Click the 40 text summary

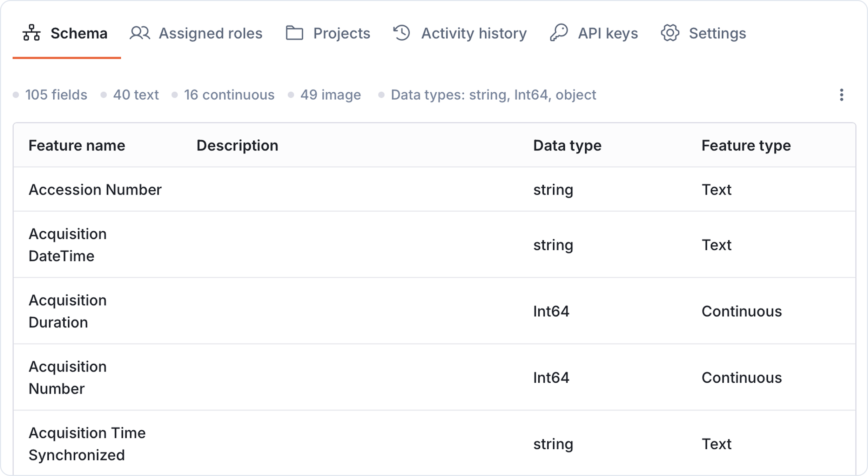point(136,95)
